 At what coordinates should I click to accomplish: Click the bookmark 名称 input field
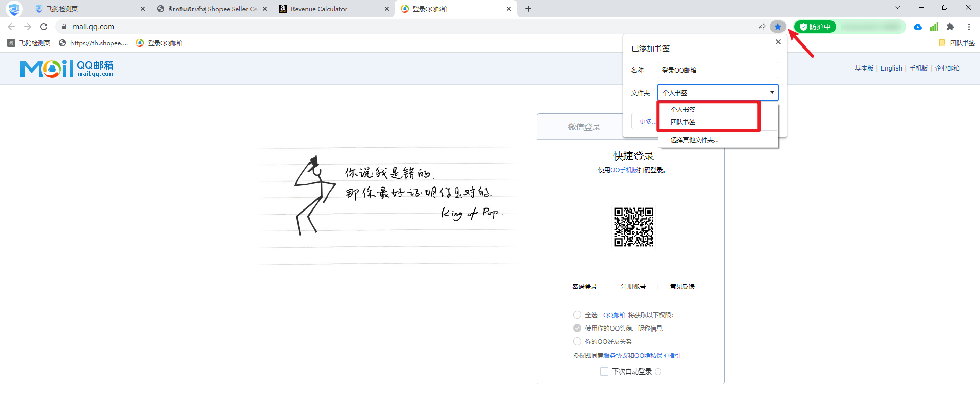coord(718,70)
